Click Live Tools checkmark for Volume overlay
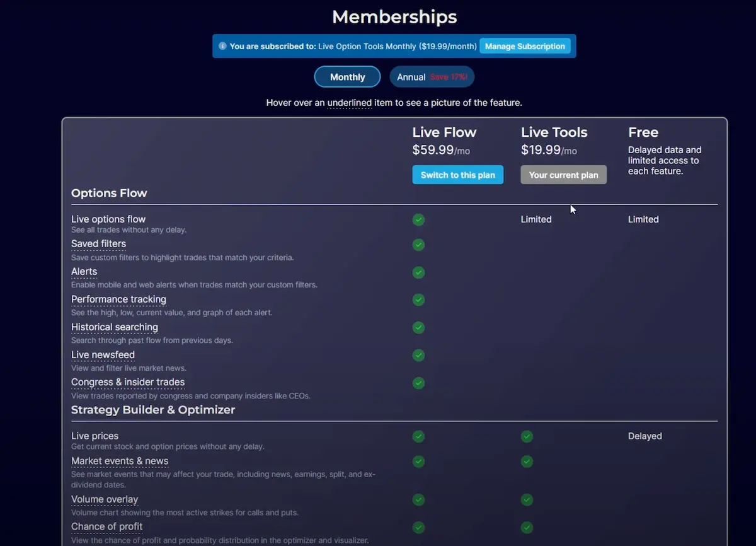 [527, 500]
